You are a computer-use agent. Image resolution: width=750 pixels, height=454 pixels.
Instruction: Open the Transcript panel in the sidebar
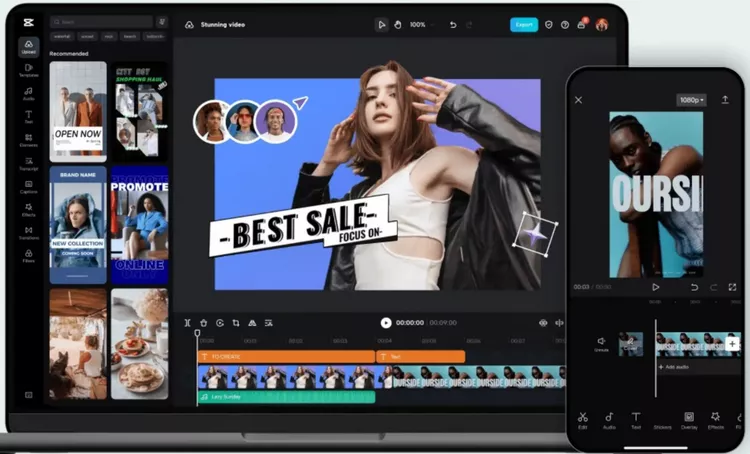(x=29, y=164)
